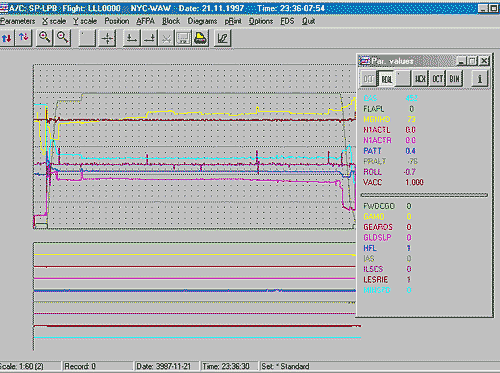Open the Diagrams menu
This screenshot has width=500, height=373.
(x=202, y=21)
